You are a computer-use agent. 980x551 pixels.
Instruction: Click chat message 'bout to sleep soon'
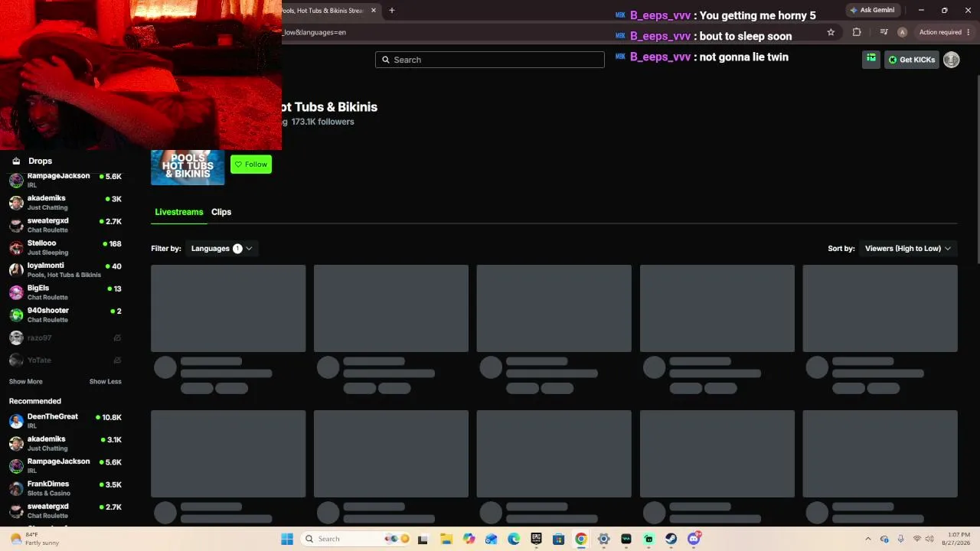click(x=746, y=36)
